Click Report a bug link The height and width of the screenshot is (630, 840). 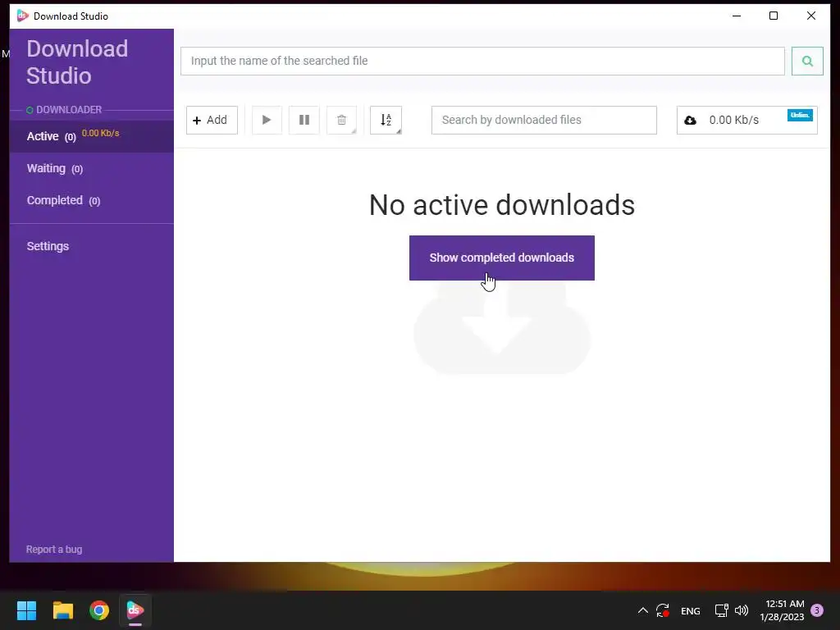[54, 549]
